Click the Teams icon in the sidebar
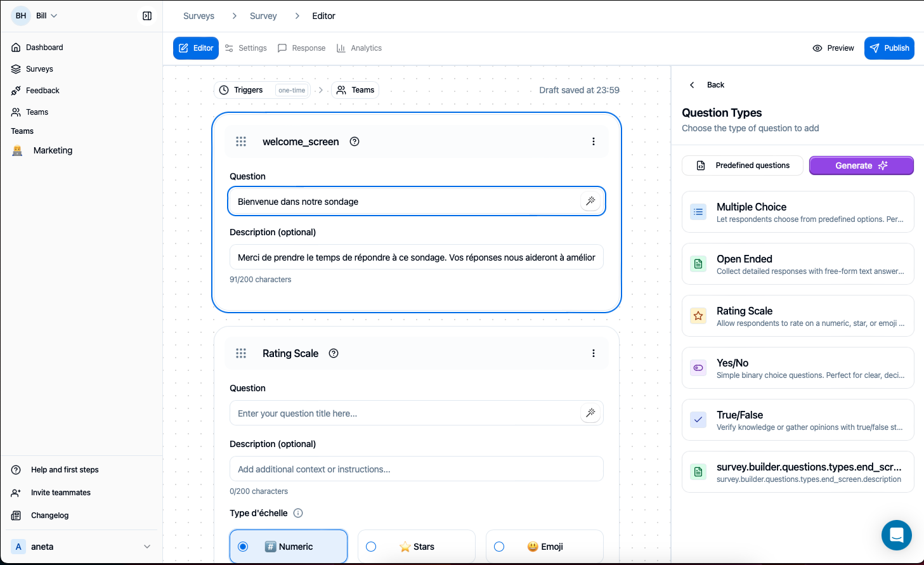 15,112
